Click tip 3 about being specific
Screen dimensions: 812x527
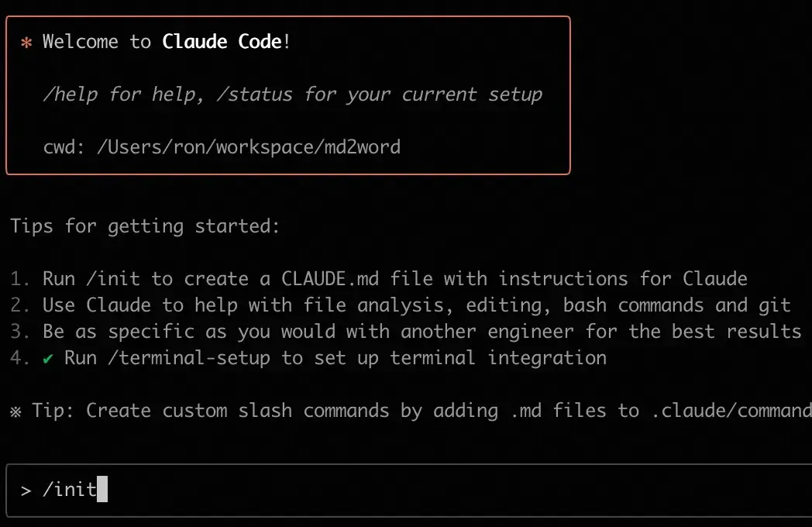click(x=421, y=332)
